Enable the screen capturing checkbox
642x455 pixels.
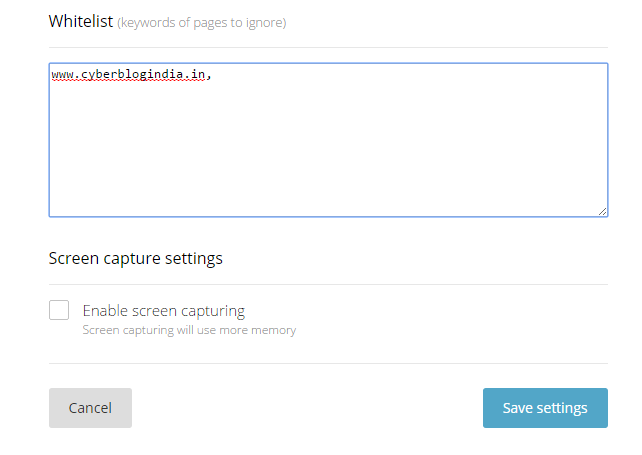[59, 310]
